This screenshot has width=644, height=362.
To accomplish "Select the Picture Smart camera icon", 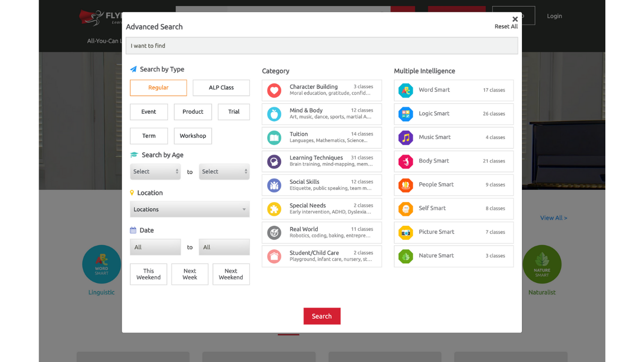I will click(x=405, y=232).
